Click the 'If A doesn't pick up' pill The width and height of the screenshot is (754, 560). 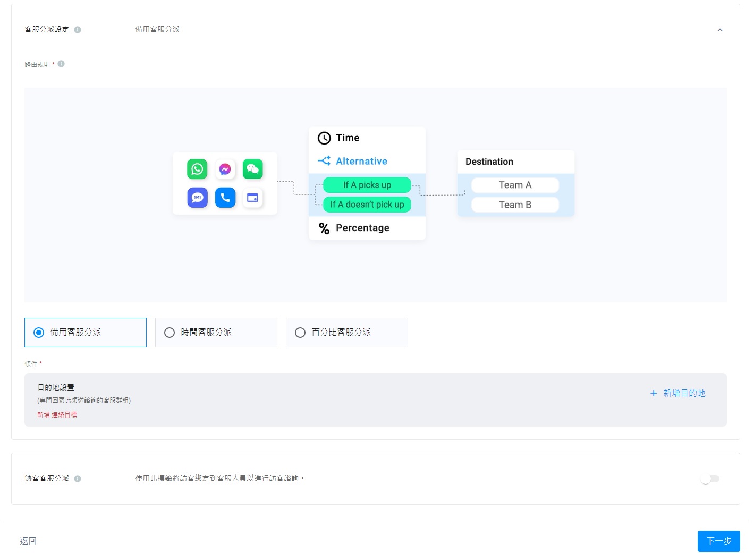click(x=367, y=205)
